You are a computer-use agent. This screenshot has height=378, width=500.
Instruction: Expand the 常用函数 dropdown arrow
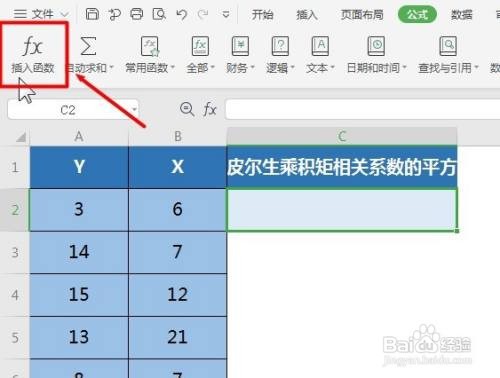tap(173, 67)
